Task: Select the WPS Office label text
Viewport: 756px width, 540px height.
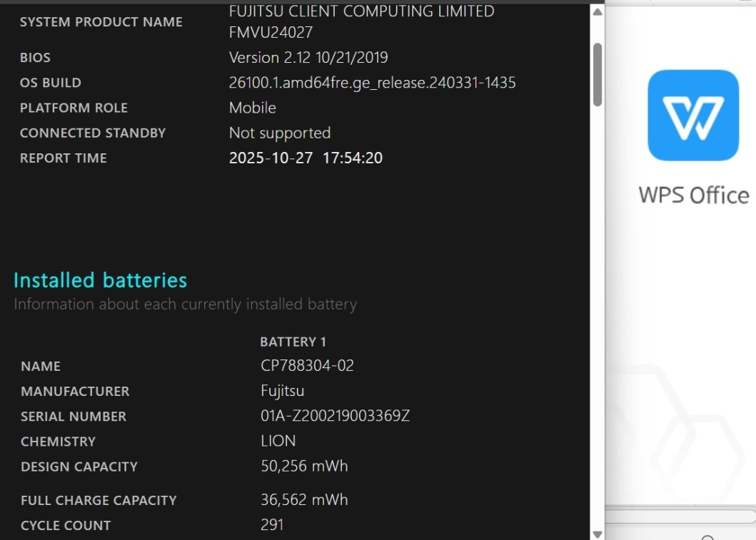Action: pyautogui.click(x=694, y=195)
